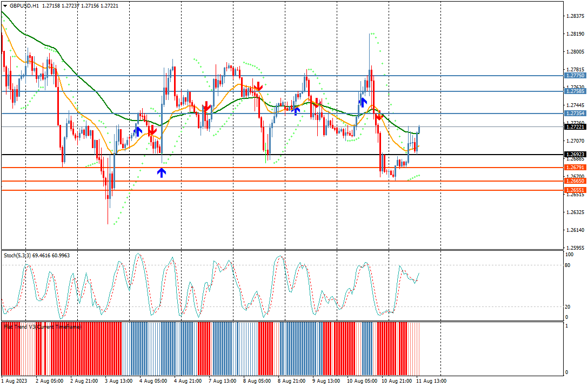Screen dimensions: 588x387
Task: Select the orange 1.26551 price label
Action: 575,190
